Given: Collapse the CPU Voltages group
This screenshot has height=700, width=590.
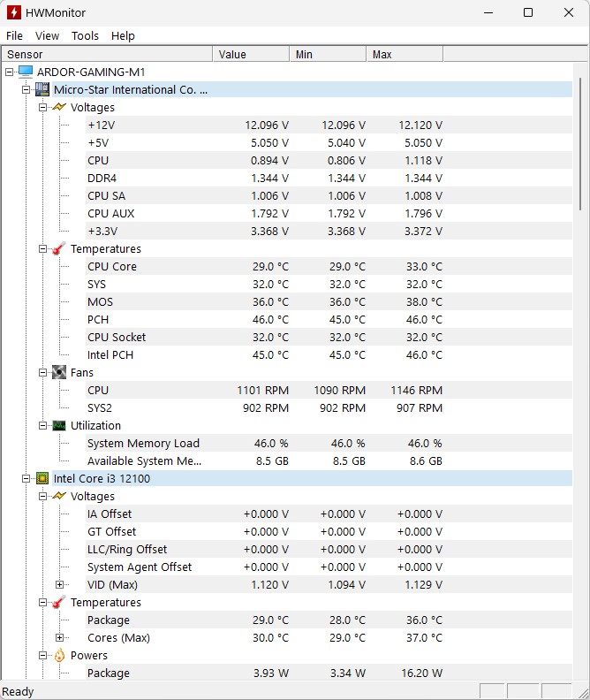Looking at the screenshot, I should pyautogui.click(x=42, y=496).
